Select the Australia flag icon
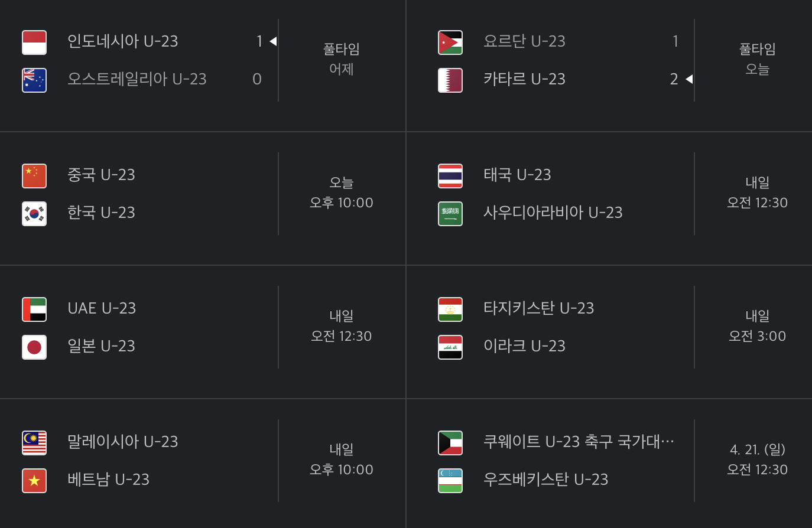The height and width of the screenshot is (528, 812). tap(34, 80)
